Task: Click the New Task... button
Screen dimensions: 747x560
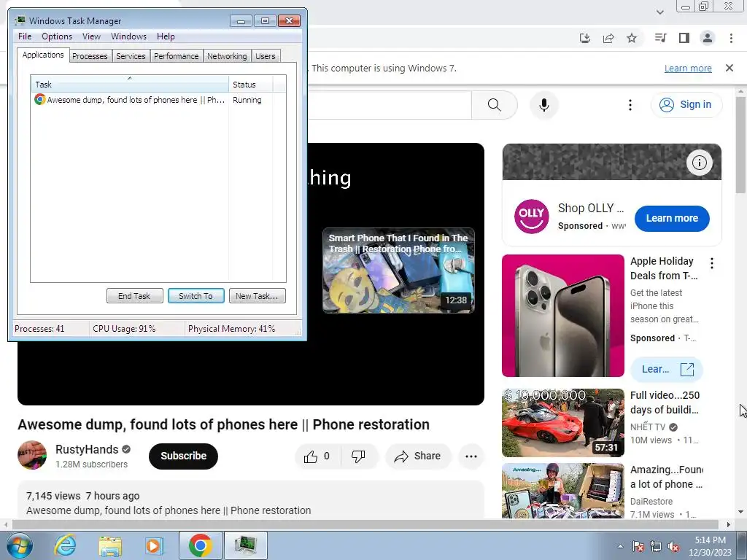Action: pyautogui.click(x=257, y=296)
